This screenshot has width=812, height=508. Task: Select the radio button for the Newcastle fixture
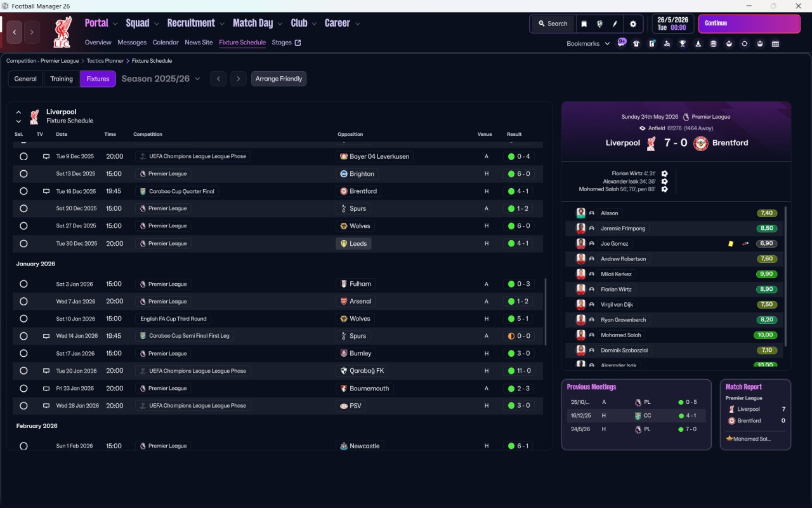click(x=23, y=446)
